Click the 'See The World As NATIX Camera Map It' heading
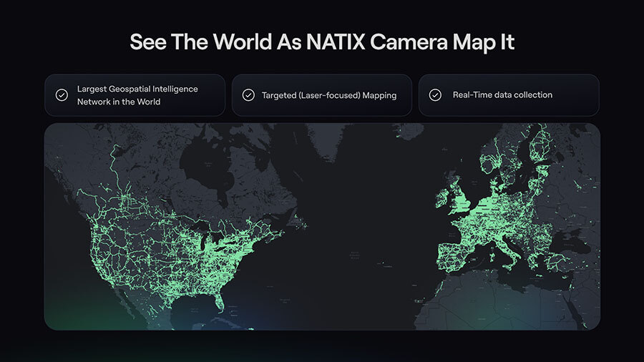 pos(322,42)
